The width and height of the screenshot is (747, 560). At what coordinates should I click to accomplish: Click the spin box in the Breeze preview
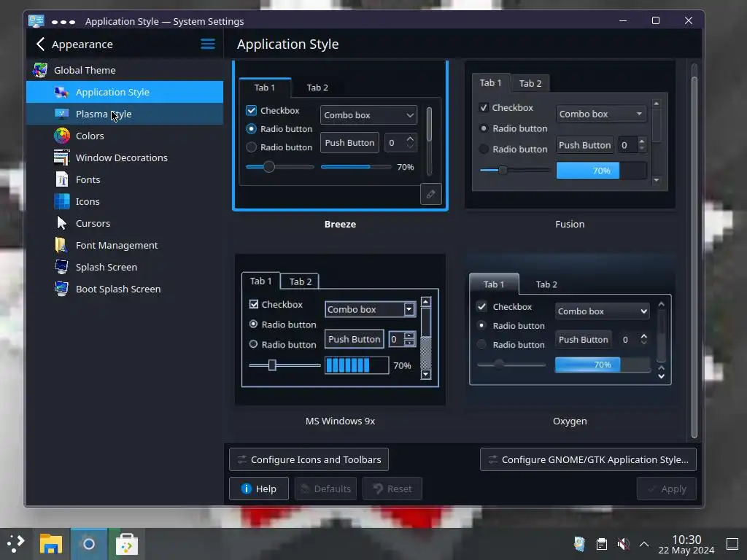point(400,143)
